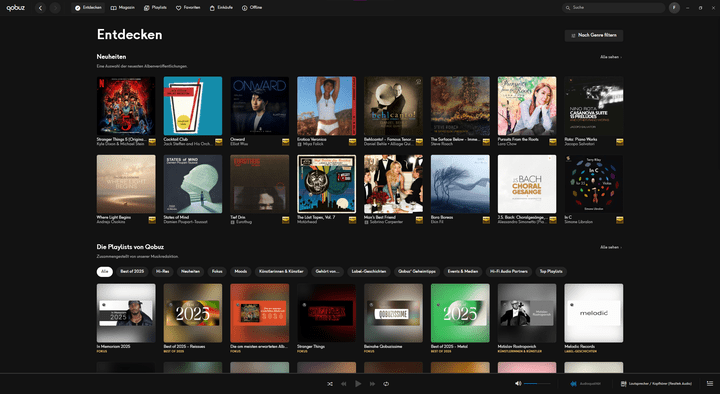
Task: Click the Hi-Res badge of Cocktail Club
Action: [x=219, y=142]
